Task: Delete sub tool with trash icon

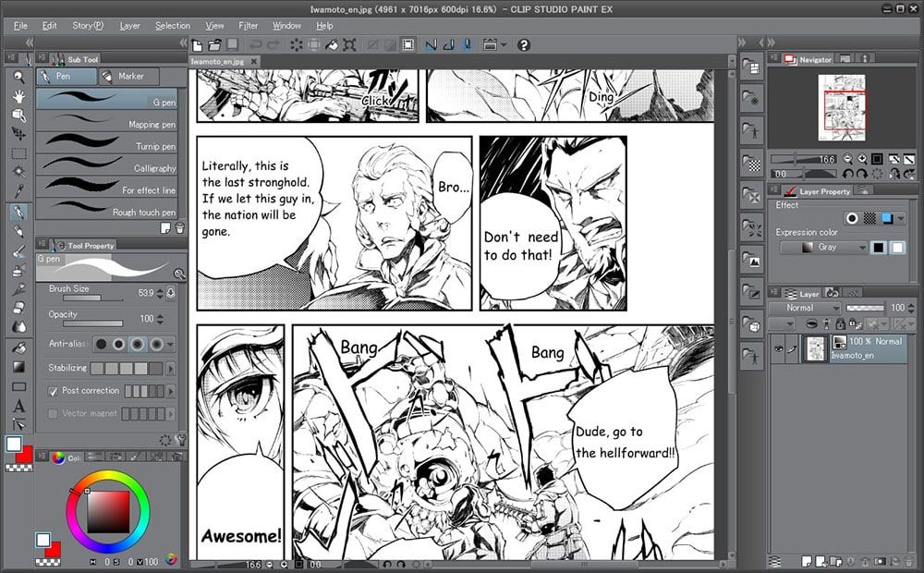Action: [180, 228]
